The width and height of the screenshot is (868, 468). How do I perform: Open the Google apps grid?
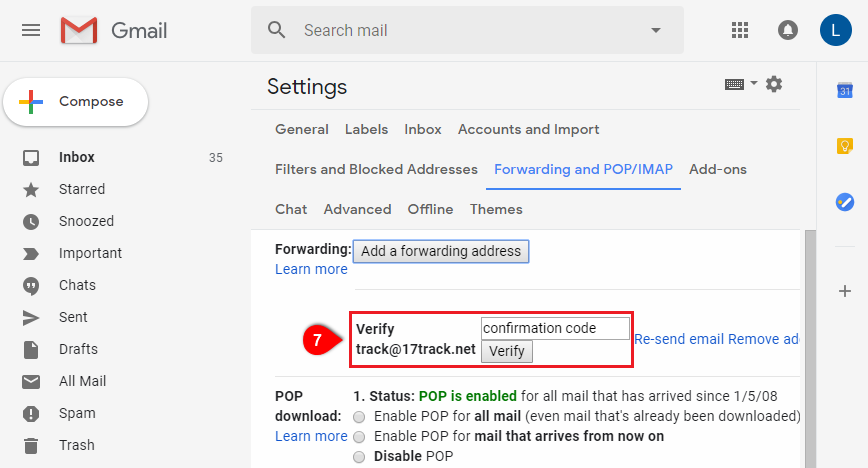coord(740,30)
